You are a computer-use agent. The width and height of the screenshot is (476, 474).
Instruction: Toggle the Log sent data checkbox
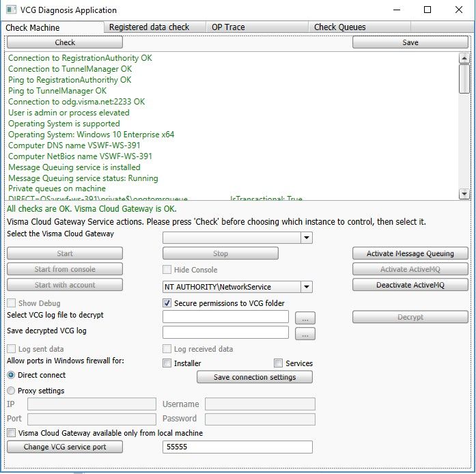pyautogui.click(x=11, y=348)
